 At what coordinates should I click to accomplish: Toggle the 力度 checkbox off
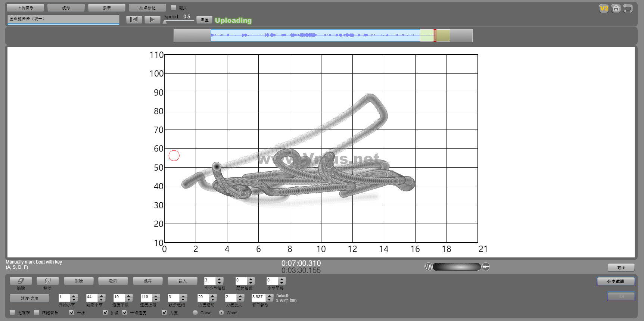[164, 312]
